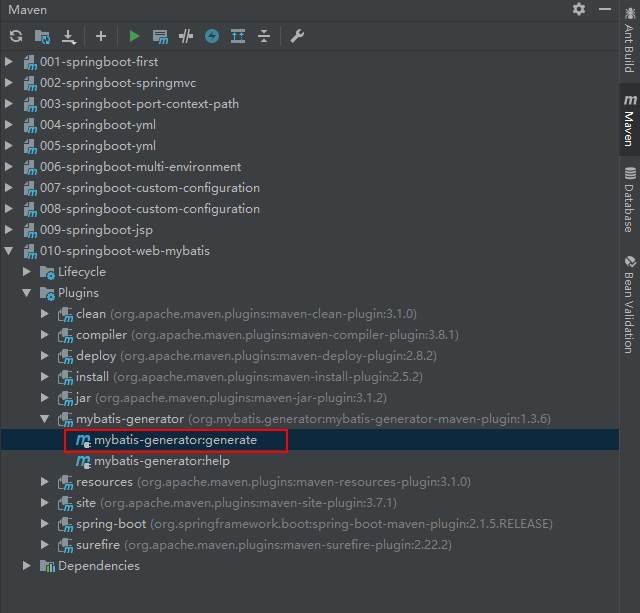
Task: Add Maven Projects with plus icon
Action: (x=101, y=36)
